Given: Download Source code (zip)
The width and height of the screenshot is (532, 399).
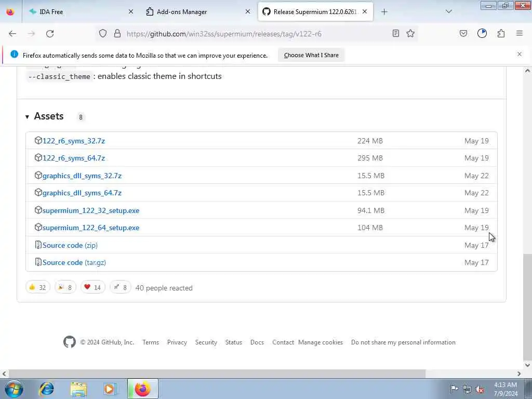Looking at the screenshot, I should [70, 245].
